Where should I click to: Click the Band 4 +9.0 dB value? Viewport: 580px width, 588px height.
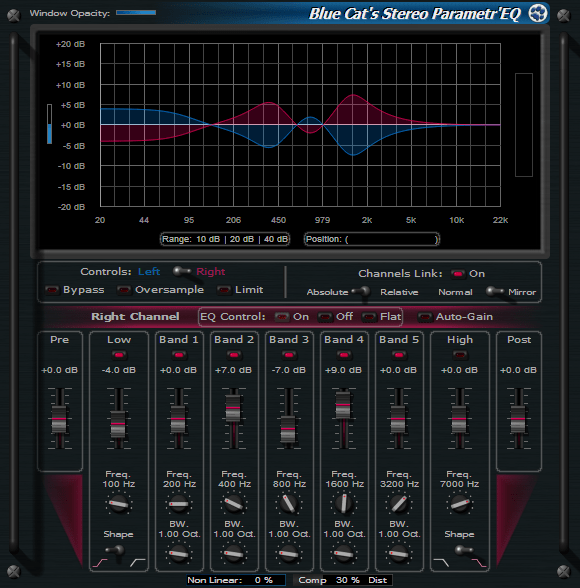(x=343, y=370)
